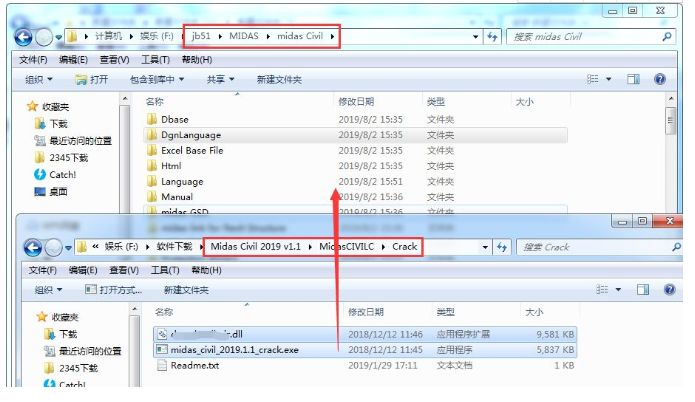Click Back arrow in Crack window
The image size is (695, 402).
point(33,248)
